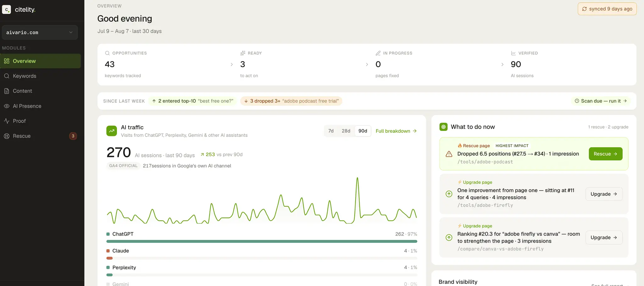Click the Overview grid icon

(7, 61)
